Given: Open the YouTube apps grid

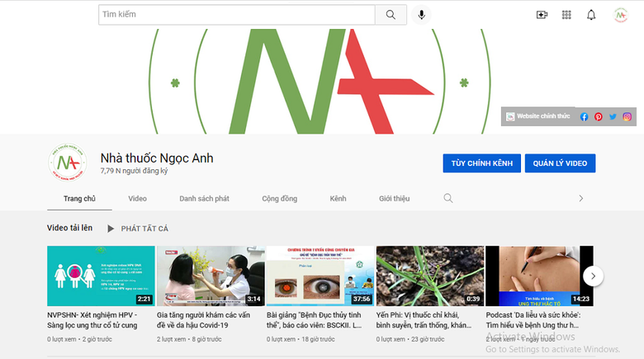Looking at the screenshot, I should click(x=566, y=15).
